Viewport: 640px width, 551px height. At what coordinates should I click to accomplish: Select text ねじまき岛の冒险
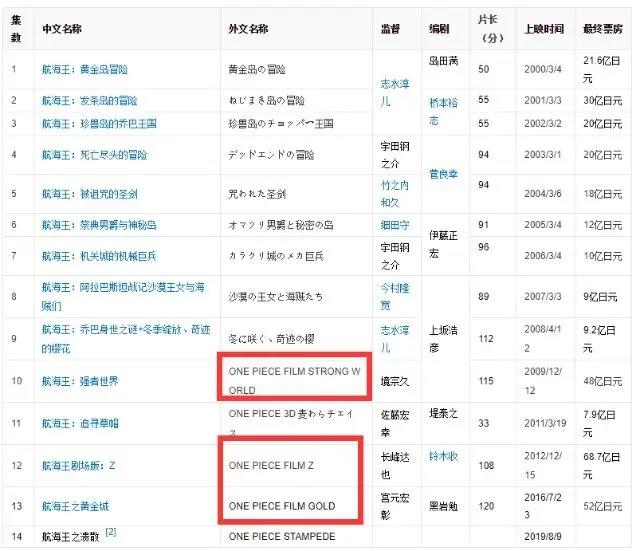(267, 100)
